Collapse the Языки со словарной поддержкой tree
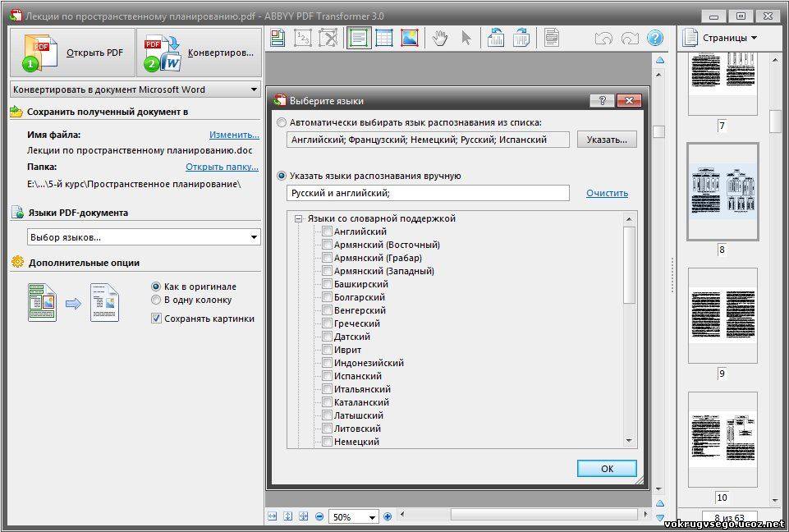This screenshot has height=532, width=789. coord(299,218)
